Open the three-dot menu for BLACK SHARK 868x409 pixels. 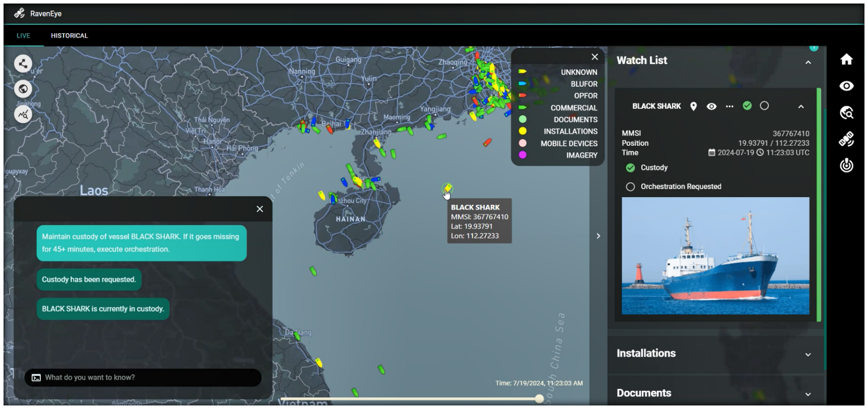point(729,106)
